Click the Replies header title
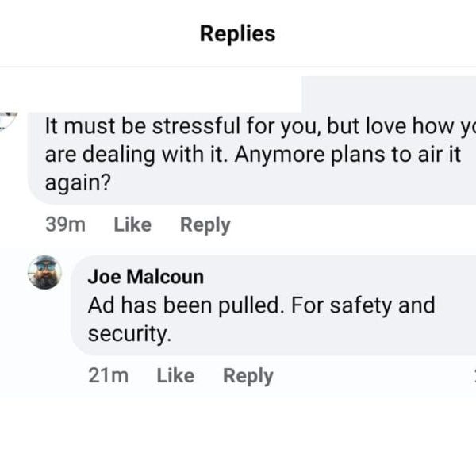Image resolution: width=476 pixels, height=472 pixels. pyautogui.click(x=237, y=33)
